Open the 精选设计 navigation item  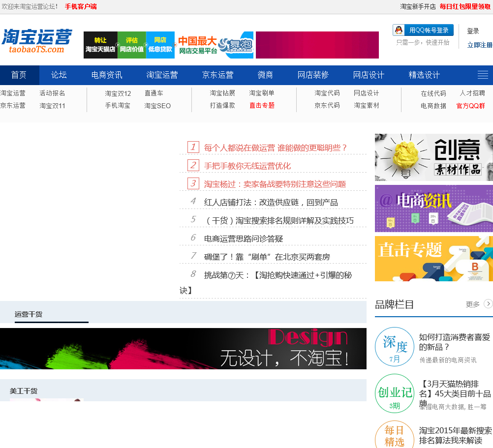[x=424, y=75]
